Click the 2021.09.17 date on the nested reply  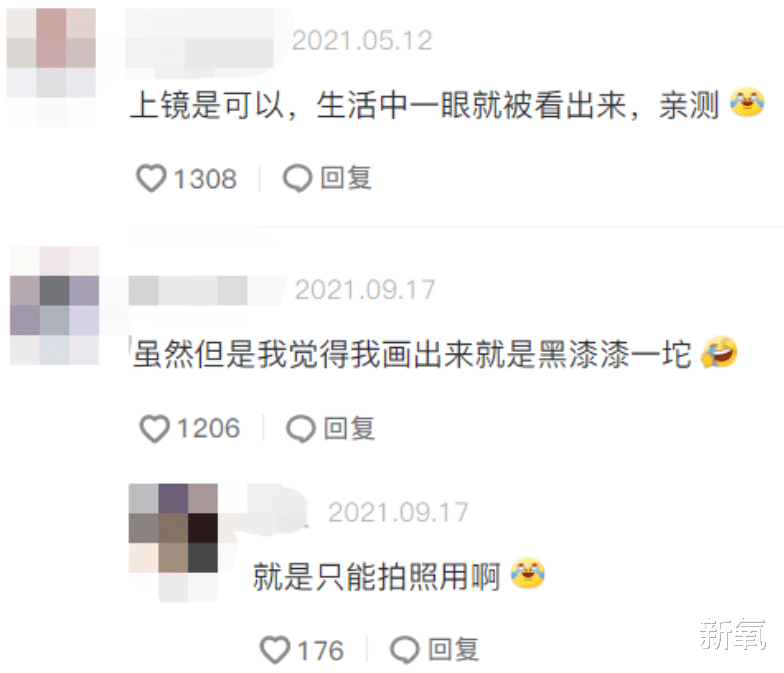click(x=398, y=512)
